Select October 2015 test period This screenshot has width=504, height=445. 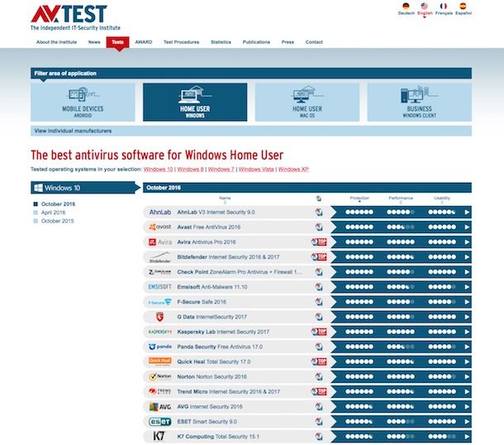coord(58,221)
